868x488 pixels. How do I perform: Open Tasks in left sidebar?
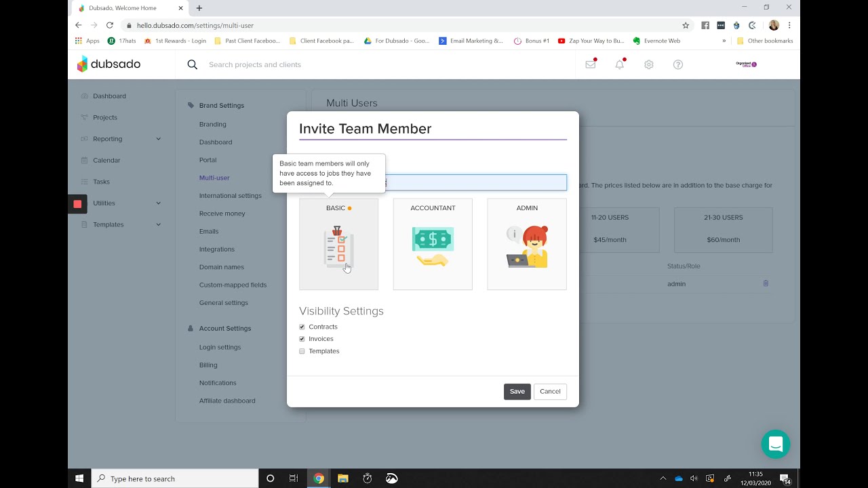click(101, 182)
